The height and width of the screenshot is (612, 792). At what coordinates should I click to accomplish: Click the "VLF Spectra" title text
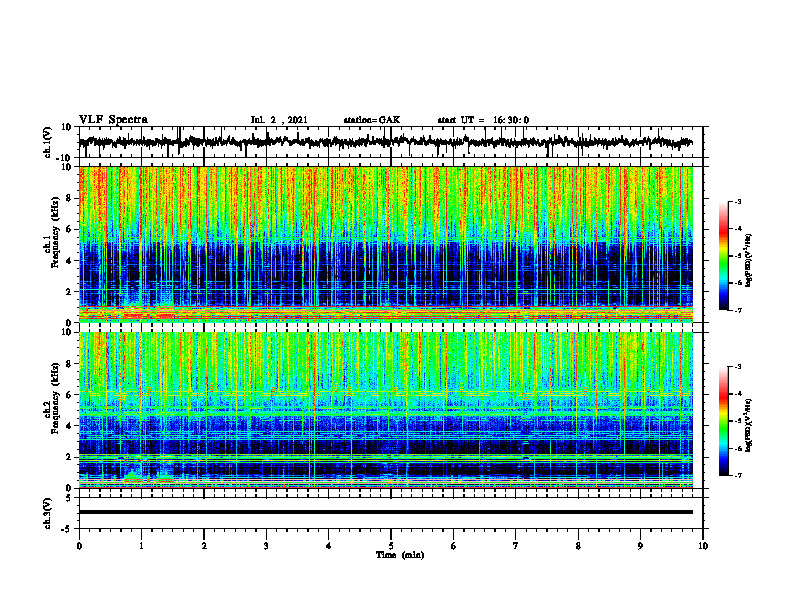click(x=113, y=120)
